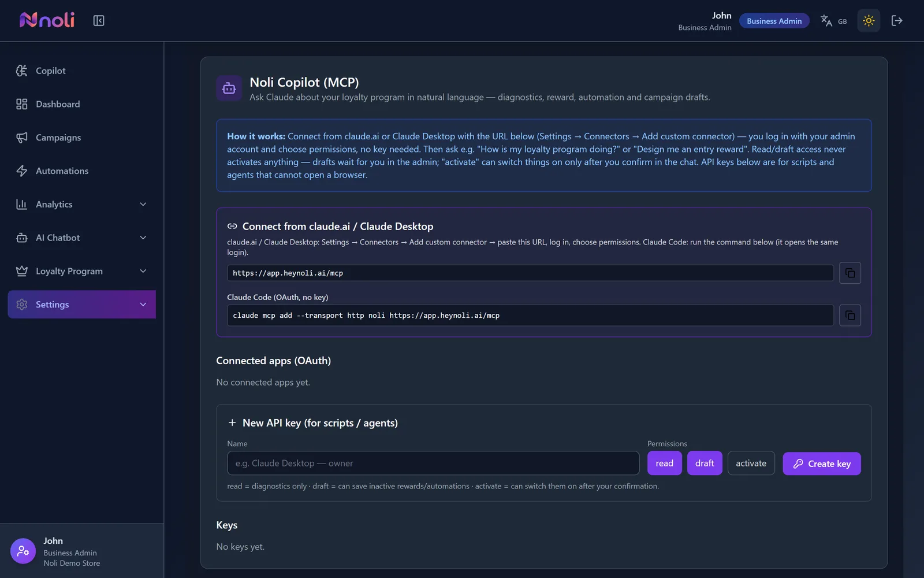The width and height of the screenshot is (924, 578).
Task: Click the Analytics bar chart icon
Action: [x=22, y=204]
